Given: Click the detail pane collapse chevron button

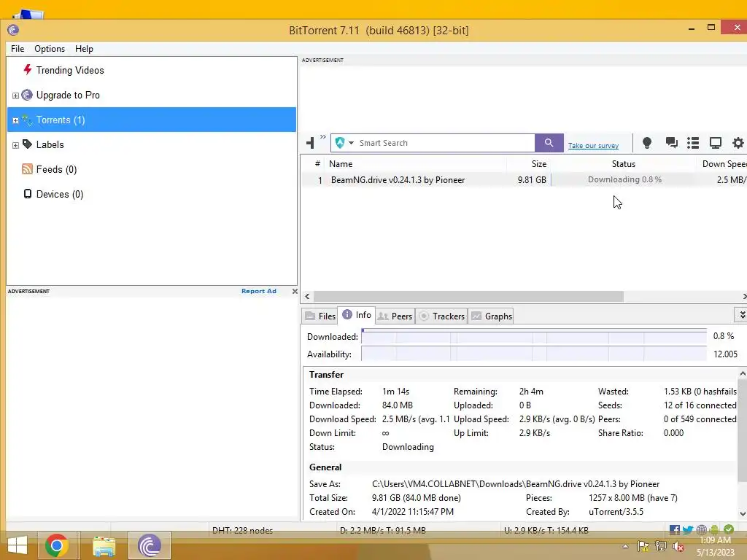Looking at the screenshot, I should (x=741, y=315).
